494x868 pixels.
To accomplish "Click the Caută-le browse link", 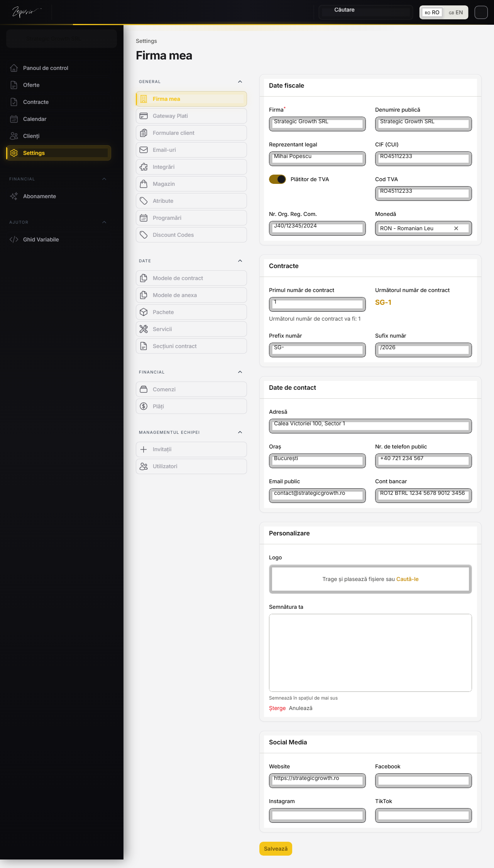I will [x=407, y=579].
